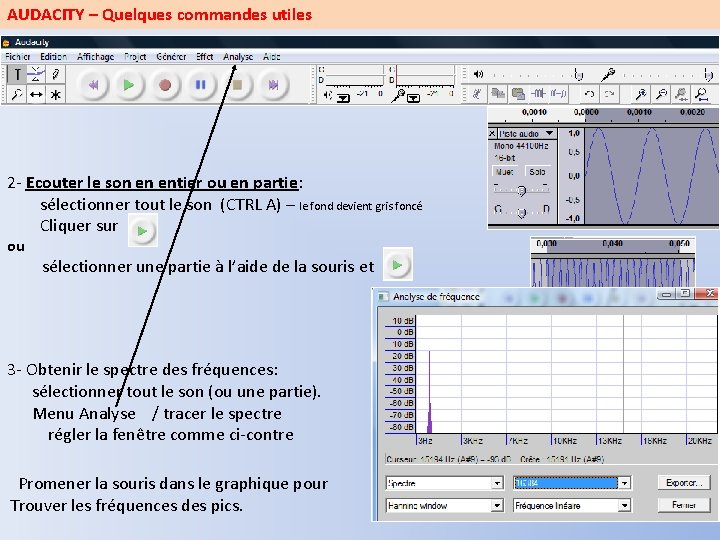Open the Analyse menu
This screenshot has height=540, width=720.
238,56
